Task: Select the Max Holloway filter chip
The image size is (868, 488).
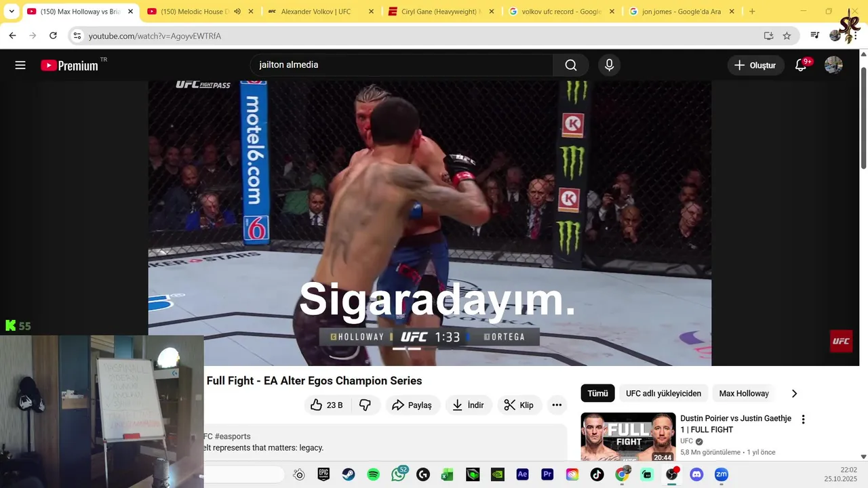Action: tap(744, 393)
